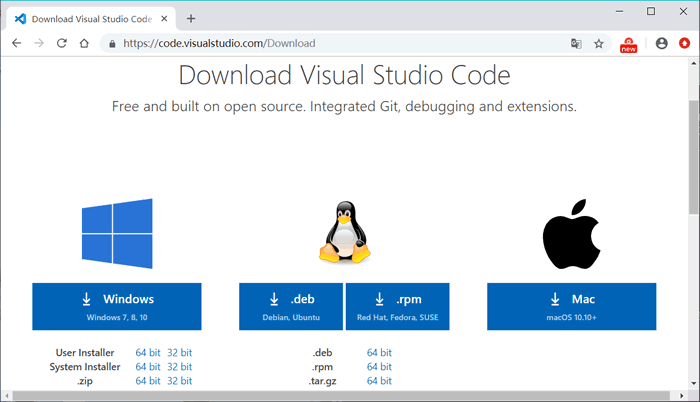
Task: Open Windows .zip 32 bit link
Action: point(179,381)
